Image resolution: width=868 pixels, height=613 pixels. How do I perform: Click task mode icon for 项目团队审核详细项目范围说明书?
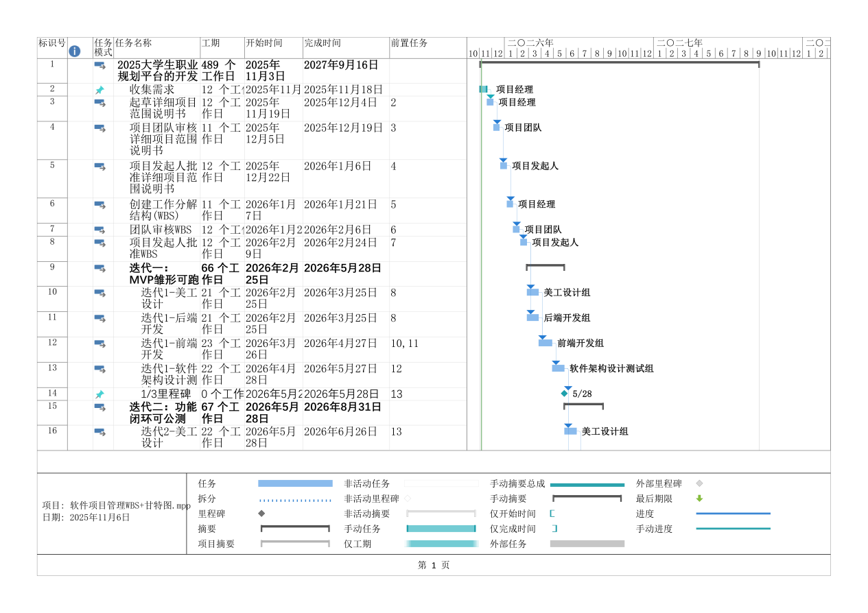click(x=100, y=128)
